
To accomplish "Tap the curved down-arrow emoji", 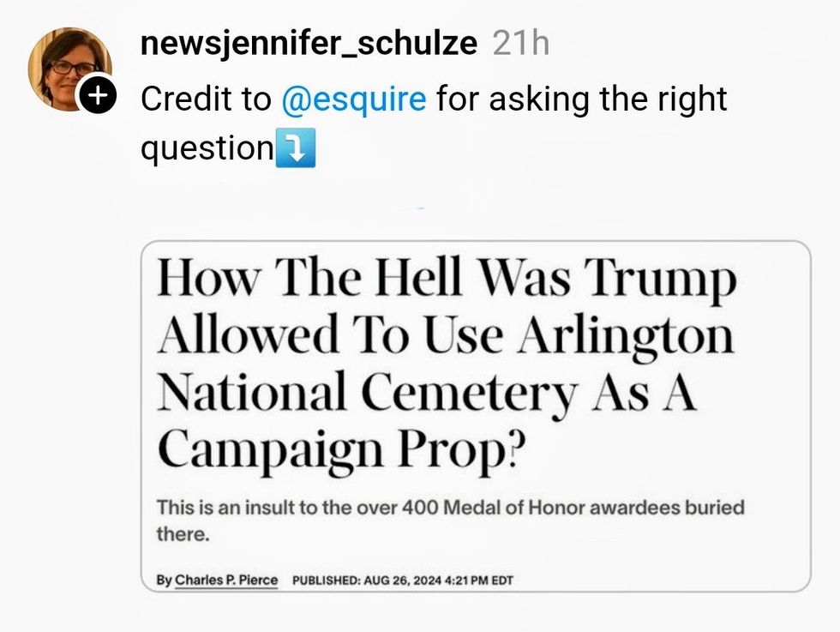I will (296, 149).
